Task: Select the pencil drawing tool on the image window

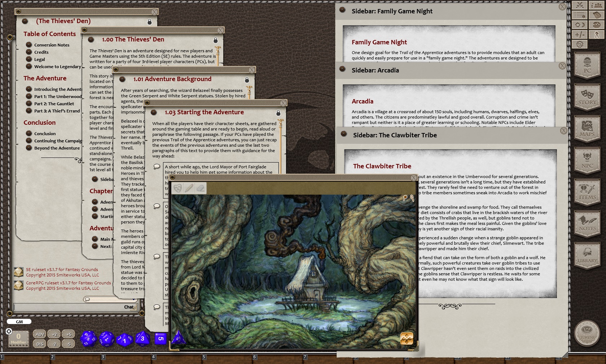Action: (x=189, y=188)
